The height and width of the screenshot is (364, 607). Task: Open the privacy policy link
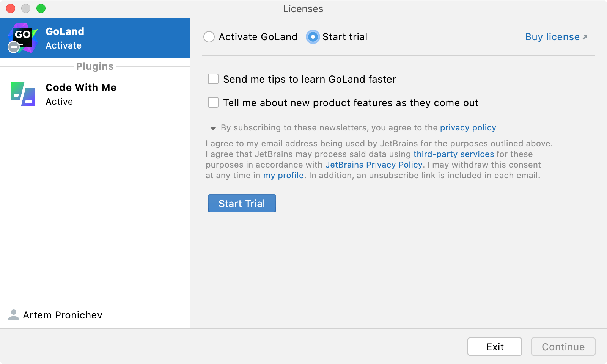(468, 128)
